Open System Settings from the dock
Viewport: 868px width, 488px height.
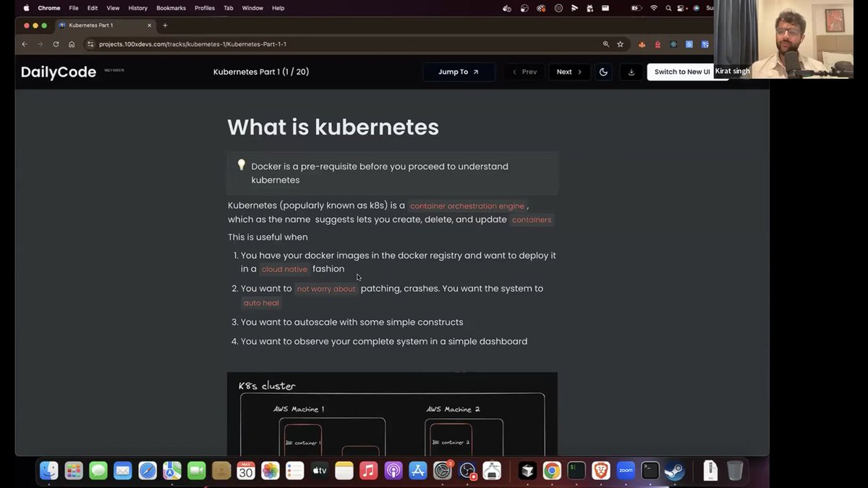[443, 471]
